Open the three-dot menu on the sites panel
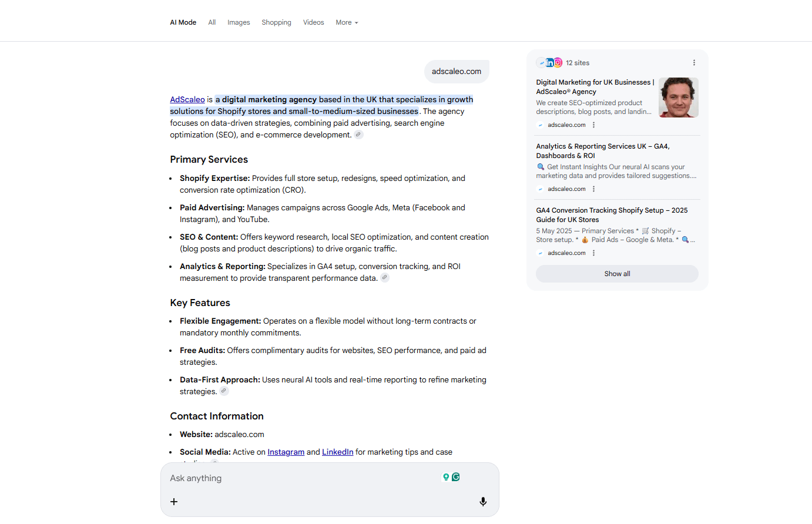812x524 pixels. pyautogui.click(x=694, y=62)
